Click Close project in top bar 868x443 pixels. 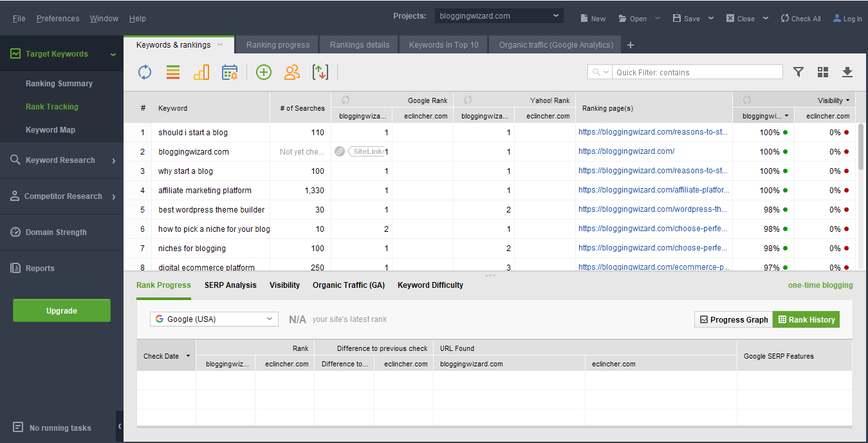(x=740, y=19)
